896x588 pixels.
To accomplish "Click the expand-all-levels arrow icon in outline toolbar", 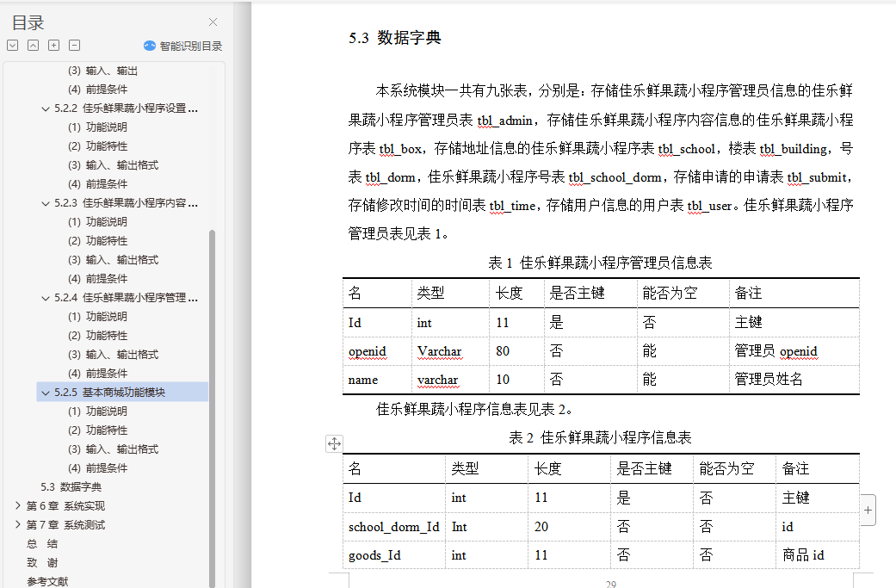I will click(13, 46).
